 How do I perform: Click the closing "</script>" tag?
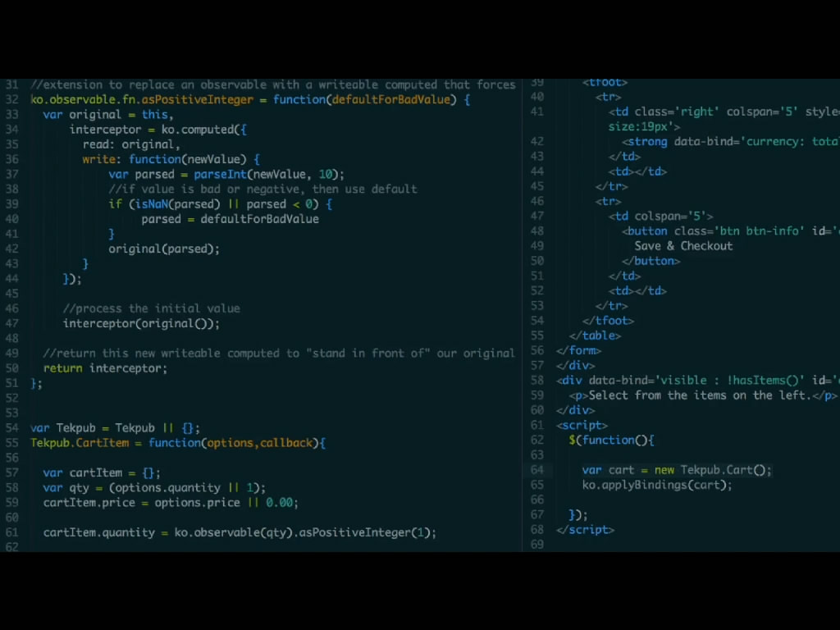pyautogui.click(x=585, y=530)
